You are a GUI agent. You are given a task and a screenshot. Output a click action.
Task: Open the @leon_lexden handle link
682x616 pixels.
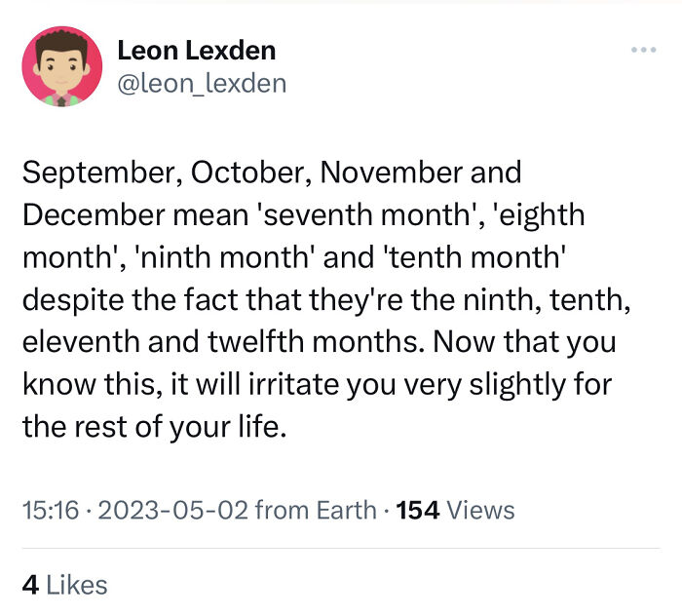(x=202, y=83)
